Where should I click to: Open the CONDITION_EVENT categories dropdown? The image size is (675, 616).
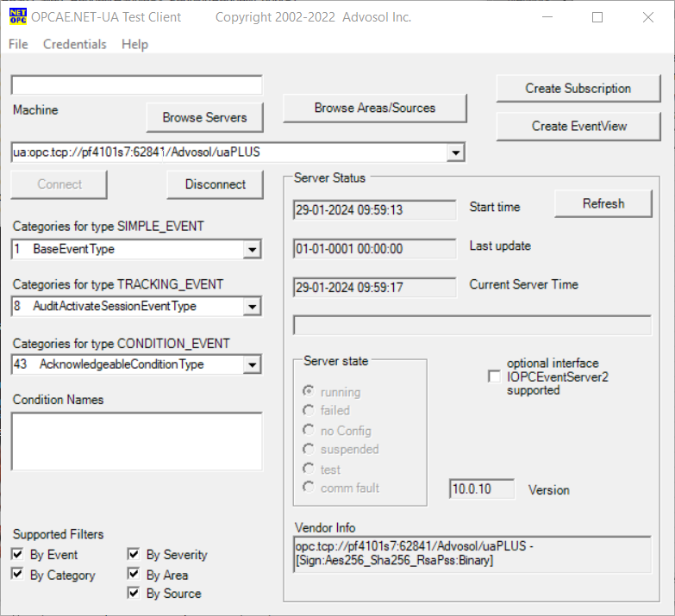[252, 365]
